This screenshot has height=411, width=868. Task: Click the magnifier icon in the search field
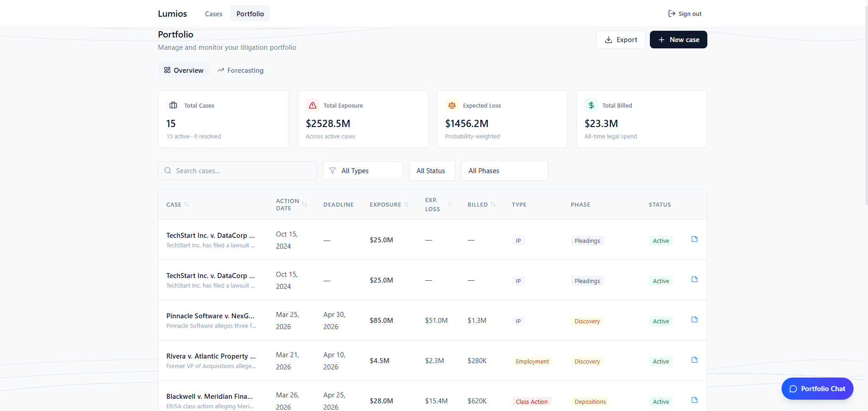tap(167, 170)
